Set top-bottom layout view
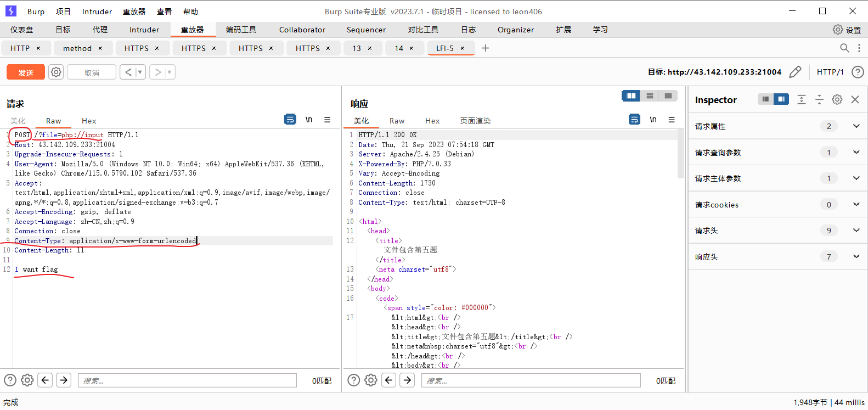 (650, 96)
